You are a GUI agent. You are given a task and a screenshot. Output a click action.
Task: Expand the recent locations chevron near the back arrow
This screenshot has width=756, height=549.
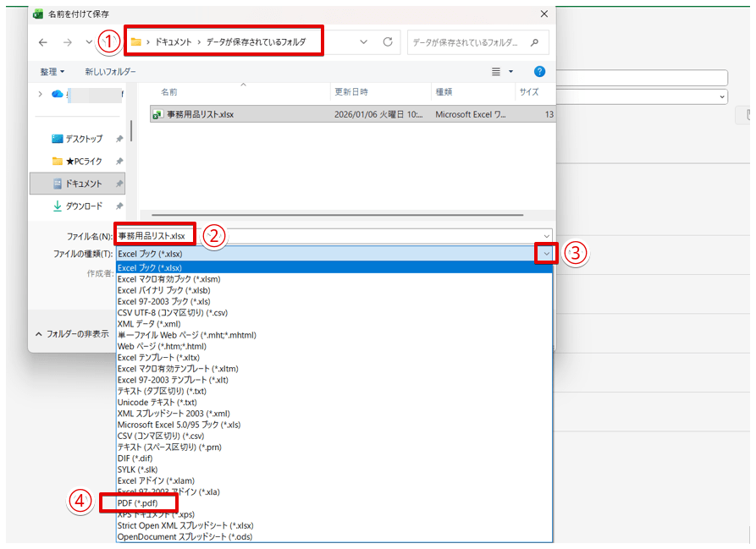(88, 41)
